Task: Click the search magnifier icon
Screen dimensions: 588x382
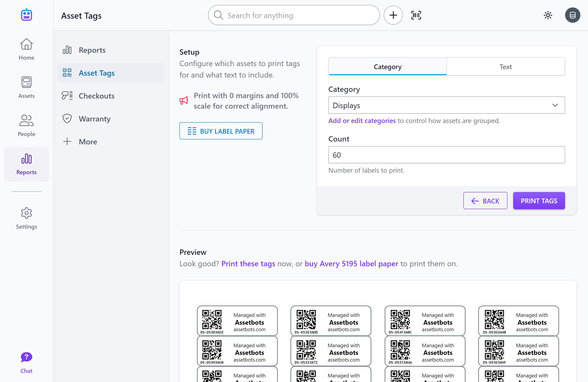Action: pyautogui.click(x=218, y=15)
